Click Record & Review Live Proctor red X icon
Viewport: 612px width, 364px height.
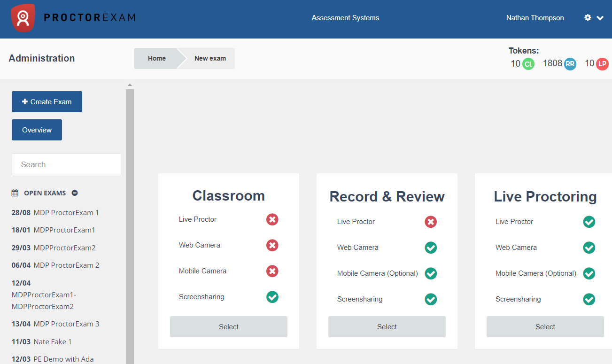tap(431, 222)
